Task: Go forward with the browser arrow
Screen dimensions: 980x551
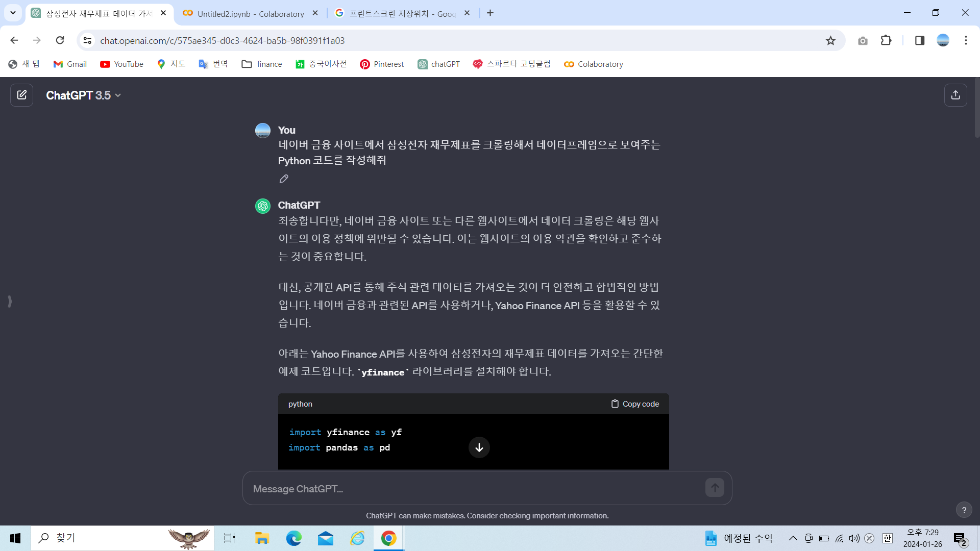Action: [37, 40]
